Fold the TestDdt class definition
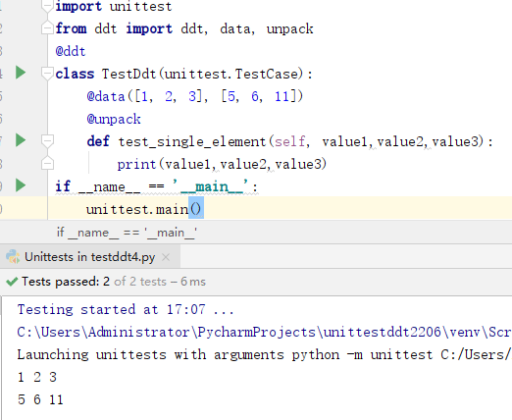512x420 pixels. 47,74
